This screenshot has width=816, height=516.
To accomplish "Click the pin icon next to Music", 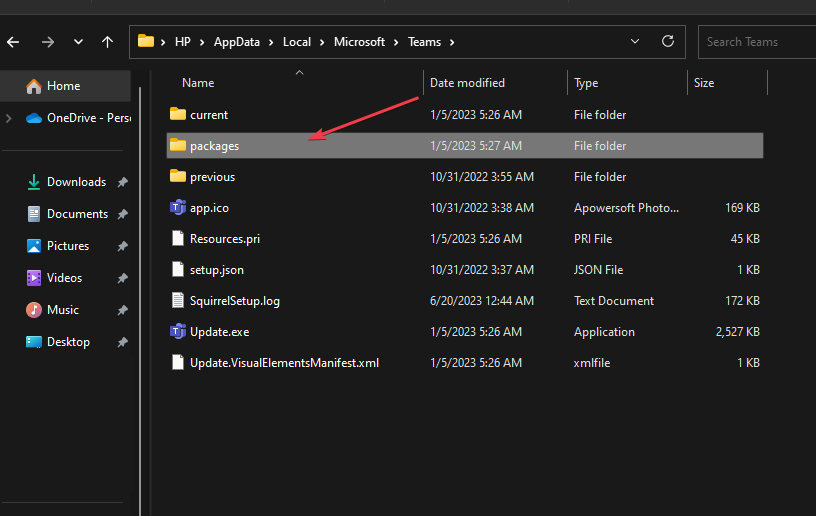I will click(123, 310).
